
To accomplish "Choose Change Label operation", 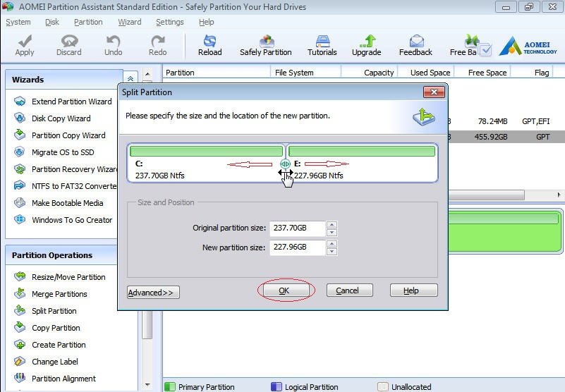I will coord(46,362).
